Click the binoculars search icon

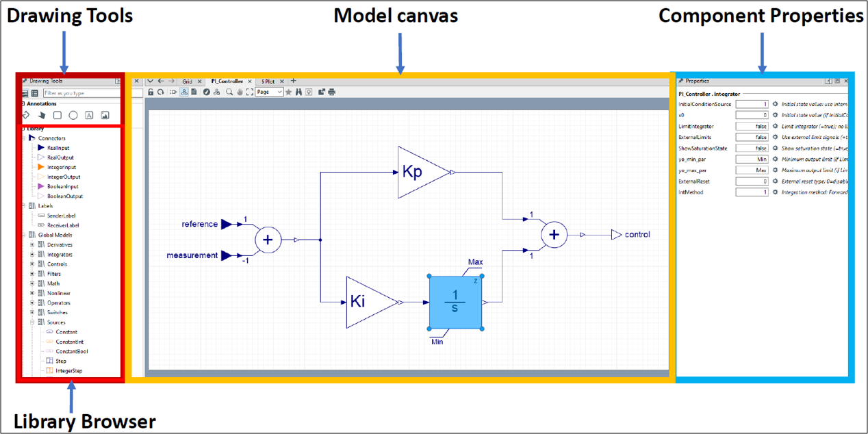coord(299,92)
